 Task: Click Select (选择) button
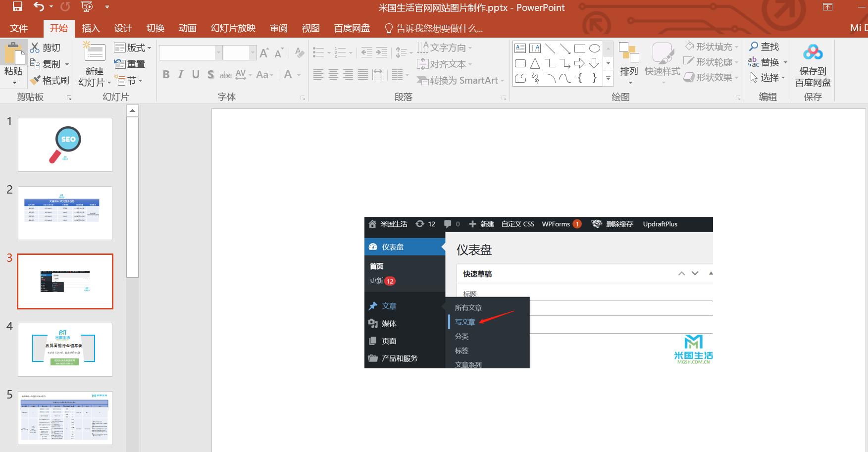pyautogui.click(x=767, y=78)
